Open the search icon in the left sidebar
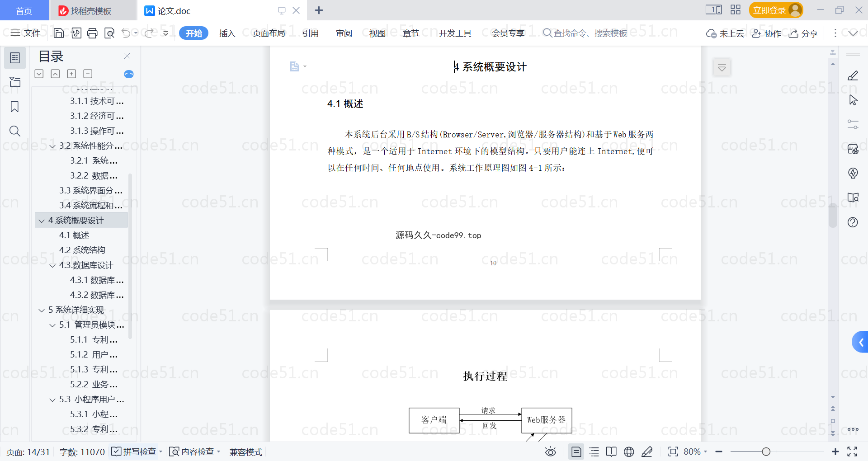The height and width of the screenshot is (461, 868). click(x=15, y=131)
